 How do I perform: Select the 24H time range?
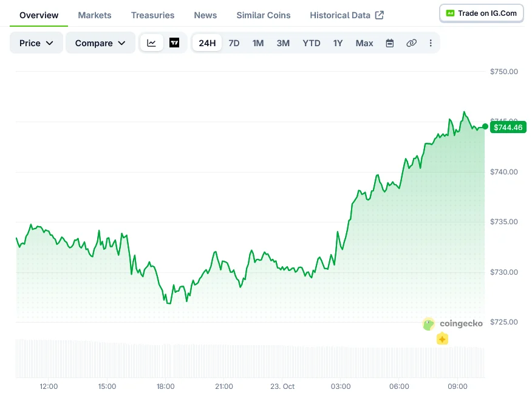207,43
